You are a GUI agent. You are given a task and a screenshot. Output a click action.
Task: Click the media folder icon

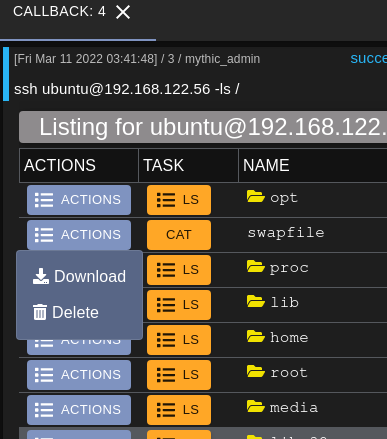256,406
